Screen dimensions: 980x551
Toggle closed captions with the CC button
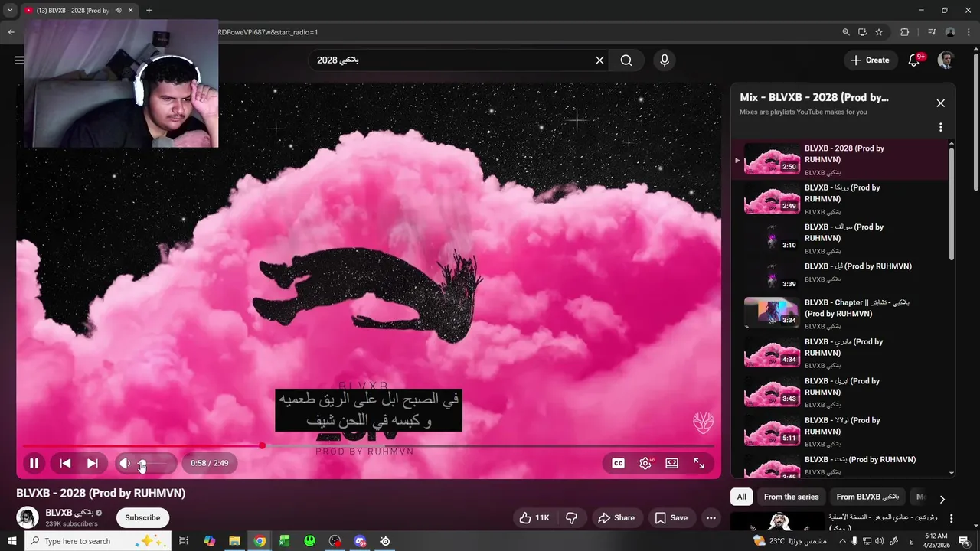[x=618, y=463]
